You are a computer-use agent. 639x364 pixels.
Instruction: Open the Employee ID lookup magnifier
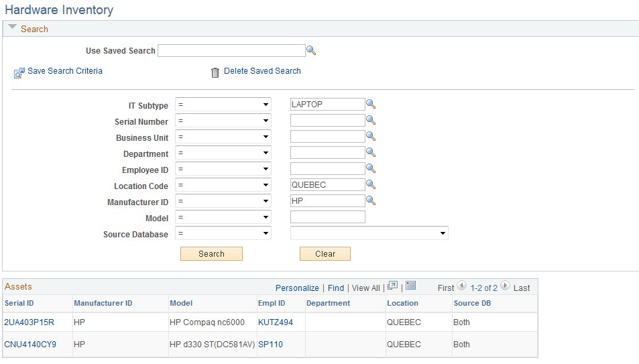pyautogui.click(x=370, y=168)
